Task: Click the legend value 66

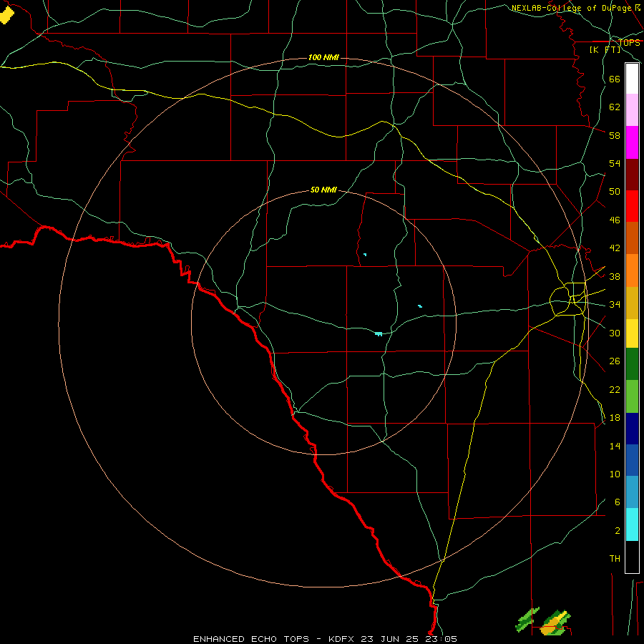Action: pyautogui.click(x=615, y=79)
